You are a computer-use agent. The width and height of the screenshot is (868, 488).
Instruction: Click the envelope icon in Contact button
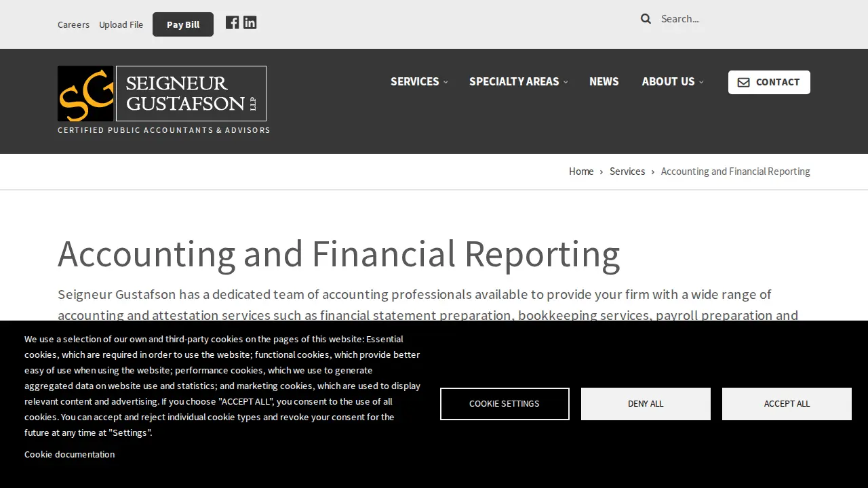coord(744,82)
